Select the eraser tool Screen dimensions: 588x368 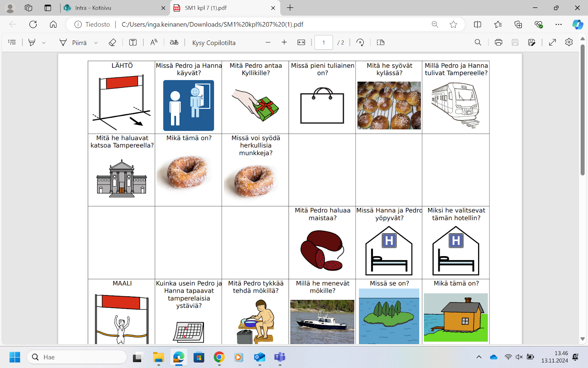(x=112, y=42)
